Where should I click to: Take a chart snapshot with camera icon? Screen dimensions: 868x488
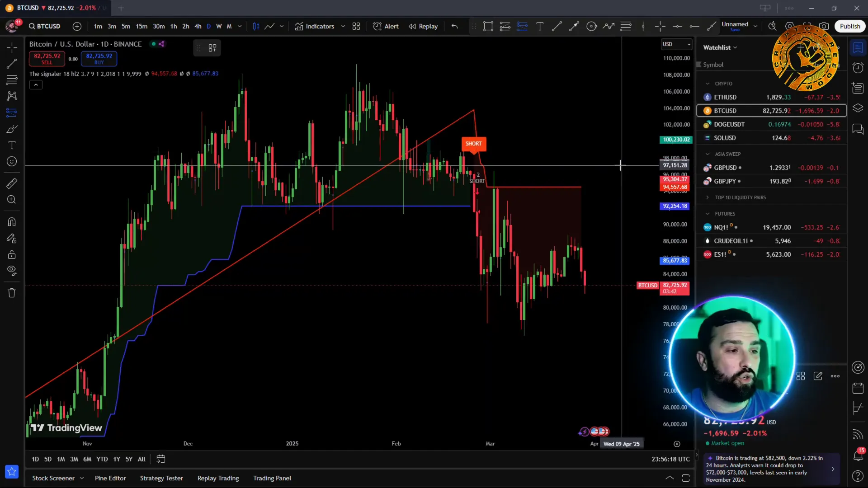tap(824, 26)
